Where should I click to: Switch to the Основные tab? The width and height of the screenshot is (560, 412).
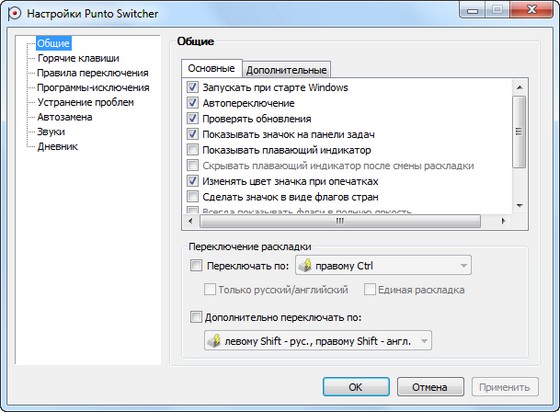pos(211,68)
